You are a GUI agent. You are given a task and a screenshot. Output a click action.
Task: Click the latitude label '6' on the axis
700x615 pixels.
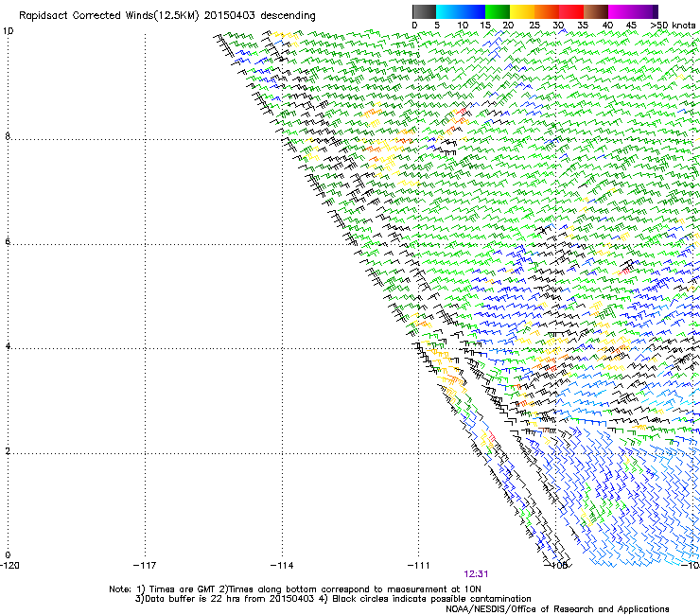point(8,241)
